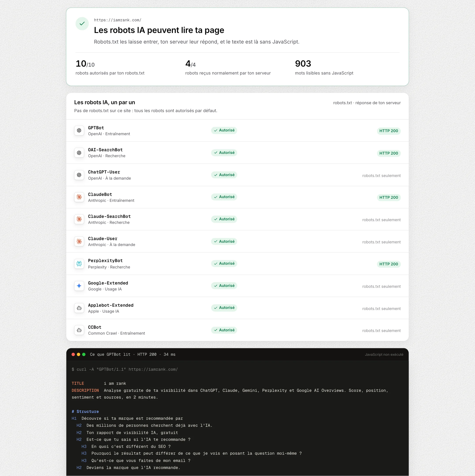Click the Autorisé badge for PerplexityBot
This screenshot has width=475, height=476.
[x=224, y=263]
